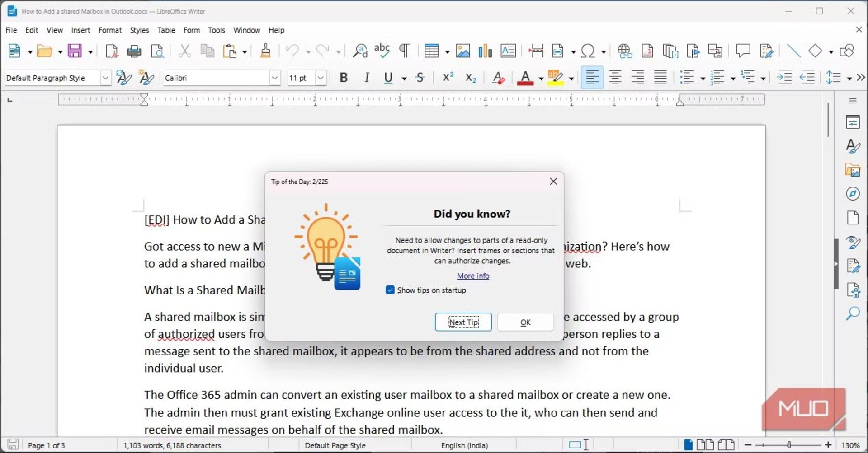
Task: Toggle Superscript formatting
Action: pyautogui.click(x=448, y=77)
